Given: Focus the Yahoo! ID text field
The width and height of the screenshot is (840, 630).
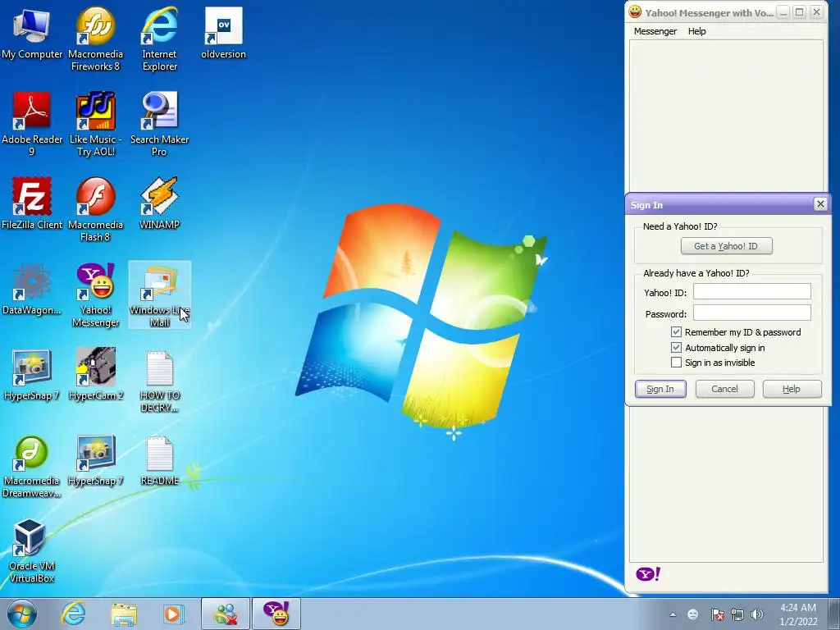Looking at the screenshot, I should coord(751,292).
